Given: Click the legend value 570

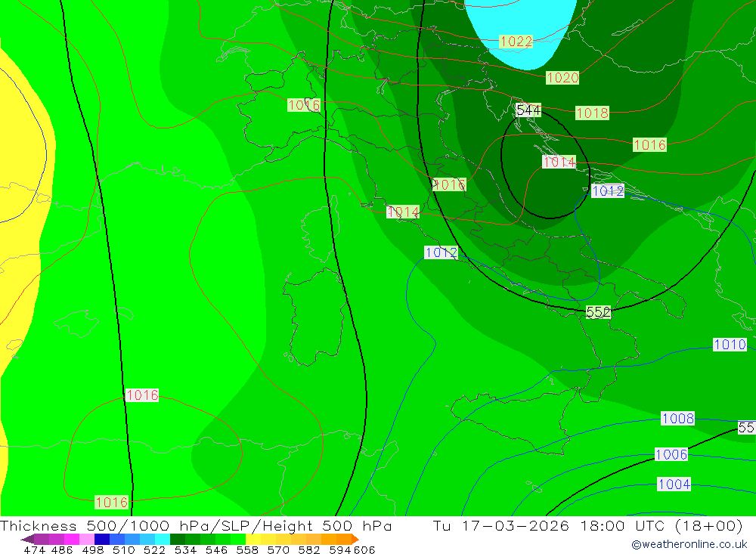Looking at the screenshot, I should coord(278,550).
